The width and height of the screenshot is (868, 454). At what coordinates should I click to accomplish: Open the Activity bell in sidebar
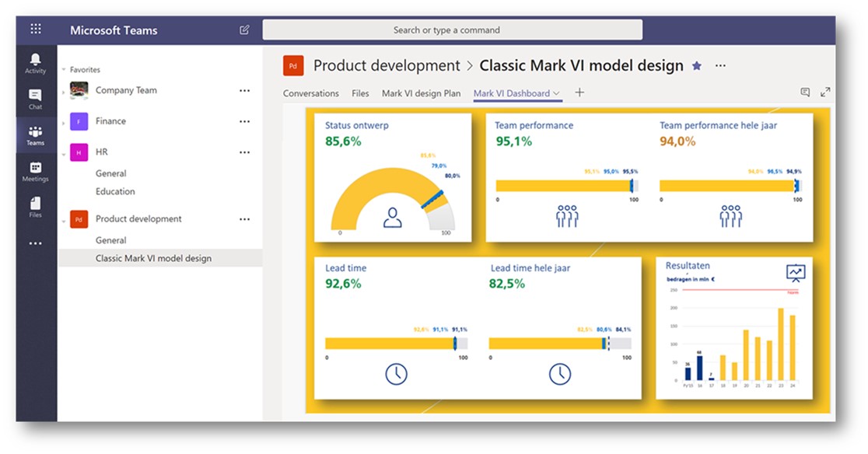tap(36, 64)
